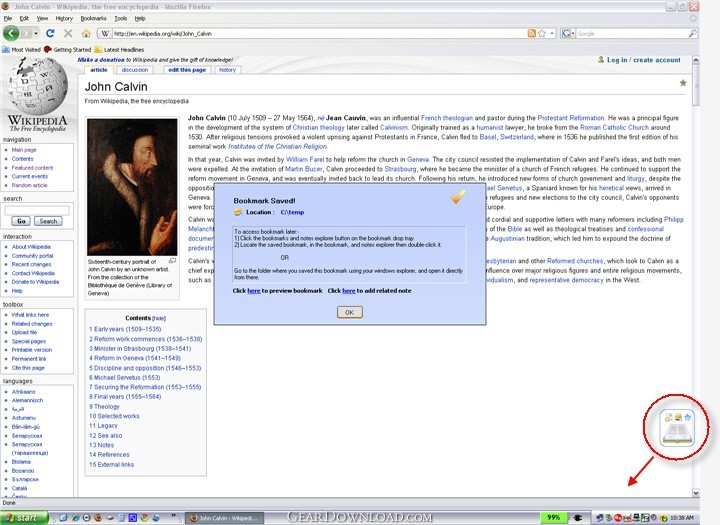Open the History menu
Screen dimensions: 720x525
click(64, 18)
